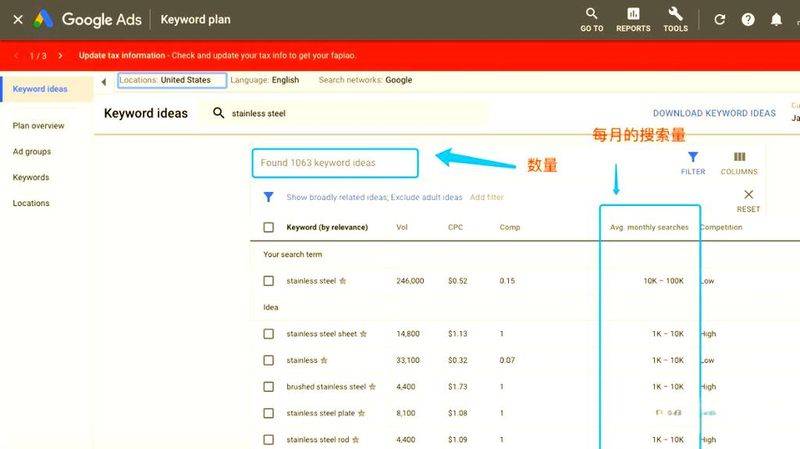Go to next notification arrow

coord(60,56)
